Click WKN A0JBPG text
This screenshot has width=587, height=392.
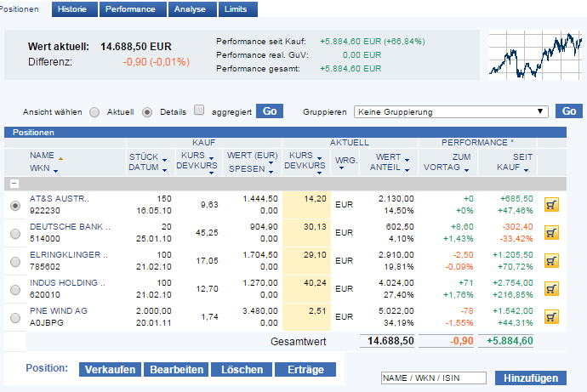click(x=47, y=323)
